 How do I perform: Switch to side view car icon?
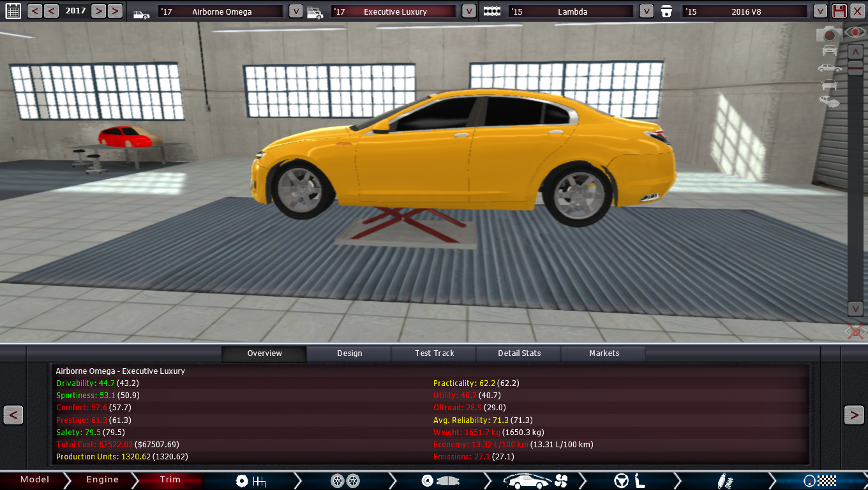[x=829, y=68]
